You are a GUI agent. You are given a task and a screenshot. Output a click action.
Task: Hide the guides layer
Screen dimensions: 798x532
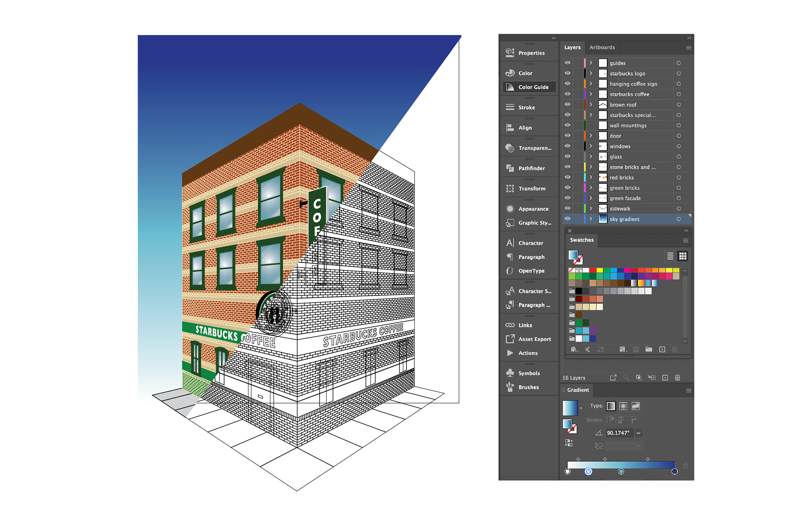pyautogui.click(x=567, y=63)
